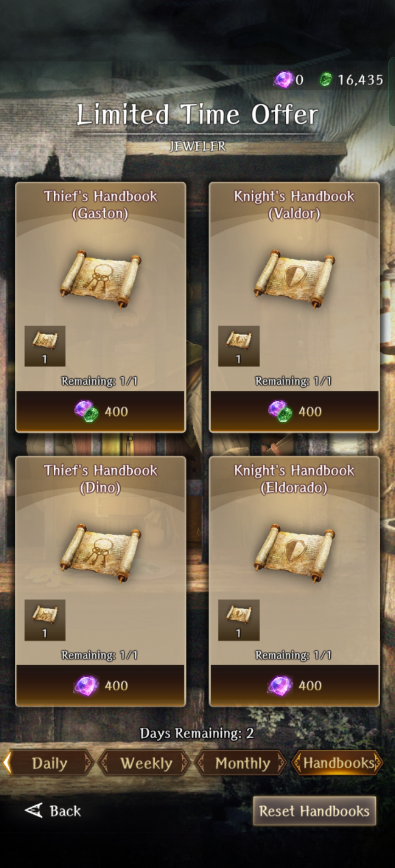The image size is (395, 868).
Task: Tap the Dino Thief's Handbook scroll icon
Action: 101,553
